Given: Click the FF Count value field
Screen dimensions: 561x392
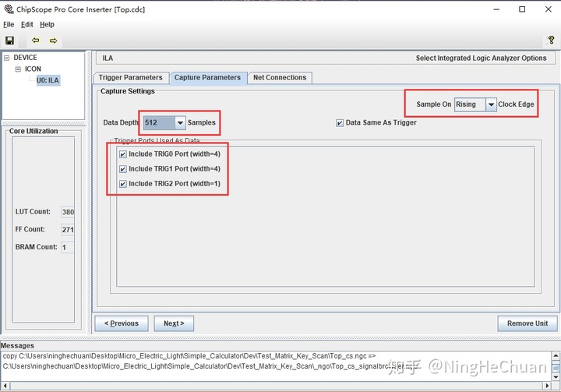Looking at the screenshot, I should coord(68,229).
